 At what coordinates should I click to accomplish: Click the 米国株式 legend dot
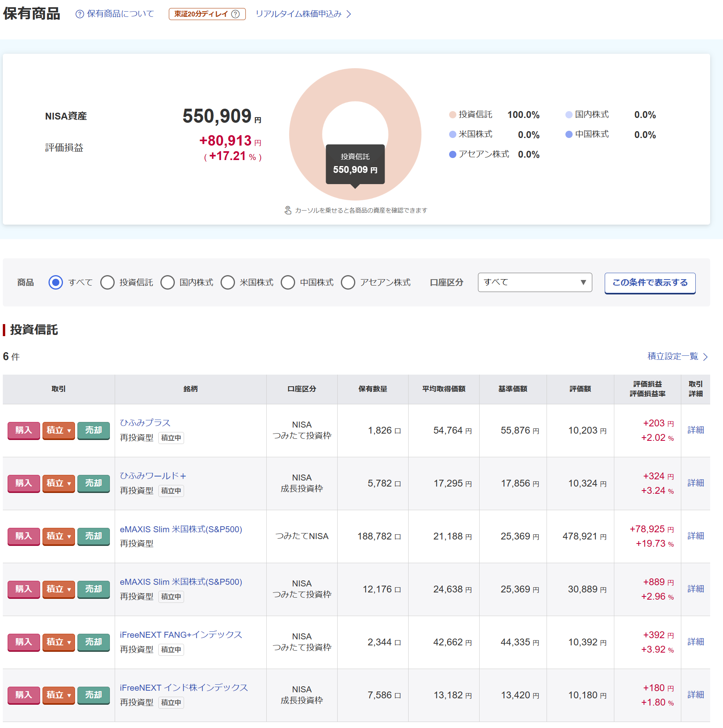[x=453, y=134]
